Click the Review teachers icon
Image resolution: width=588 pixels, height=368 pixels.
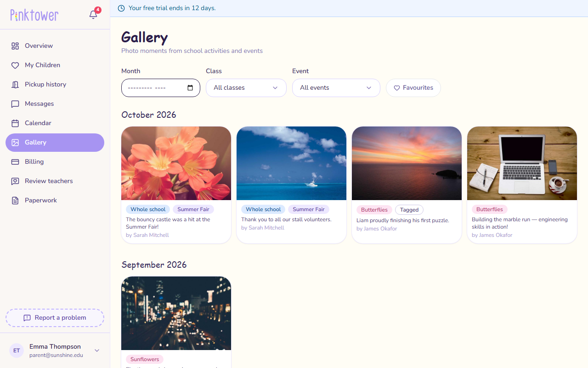[x=15, y=181]
